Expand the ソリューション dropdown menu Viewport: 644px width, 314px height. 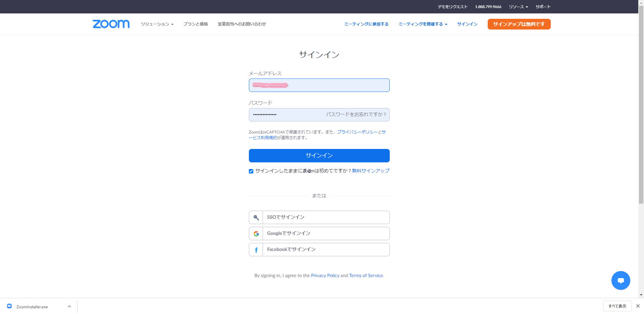[x=157, y=24]
